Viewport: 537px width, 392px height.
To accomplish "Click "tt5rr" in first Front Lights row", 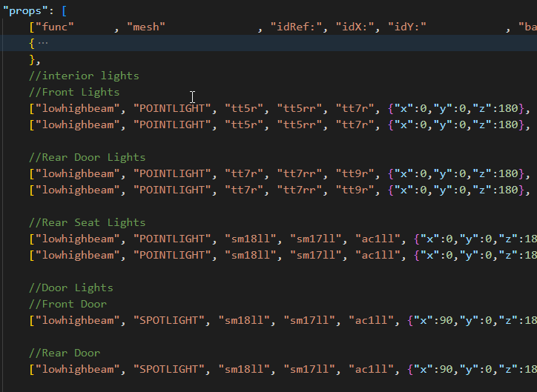I will point(300,108).
